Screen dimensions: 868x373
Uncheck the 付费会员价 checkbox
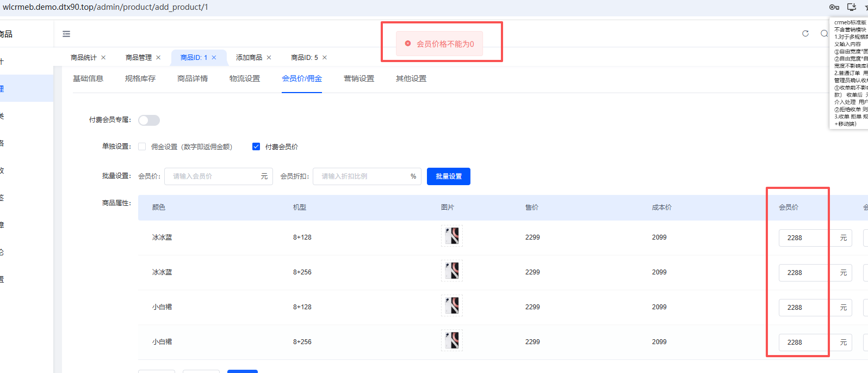pos(256,146)
